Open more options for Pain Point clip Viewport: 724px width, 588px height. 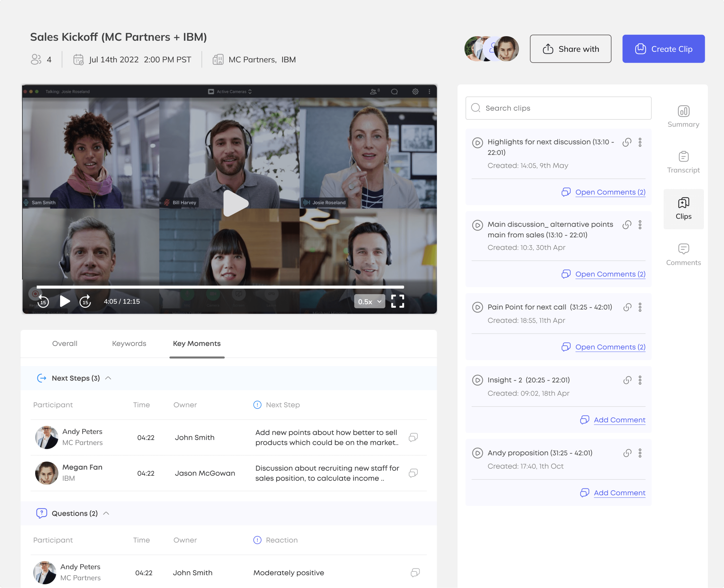640,307
